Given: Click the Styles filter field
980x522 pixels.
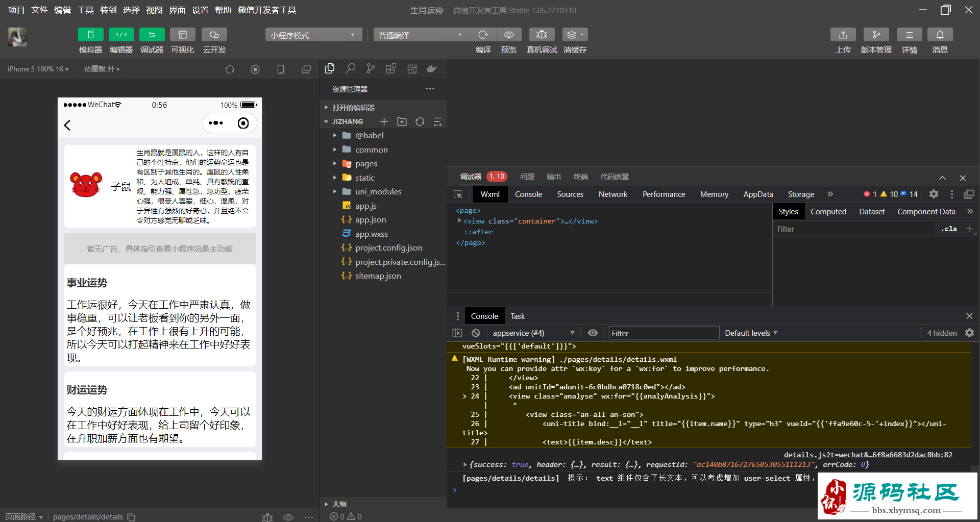Looking at the screenshot, I should (x=855, y=229).
